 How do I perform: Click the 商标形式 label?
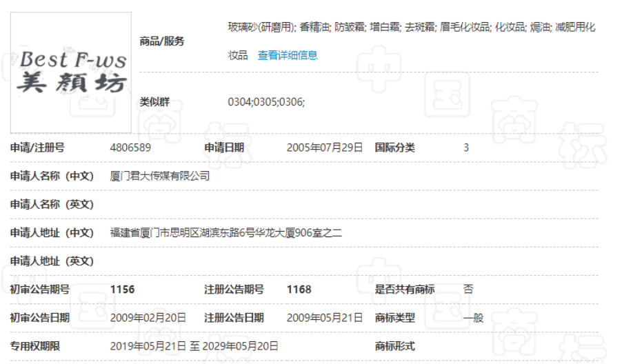tap(394, 346)
